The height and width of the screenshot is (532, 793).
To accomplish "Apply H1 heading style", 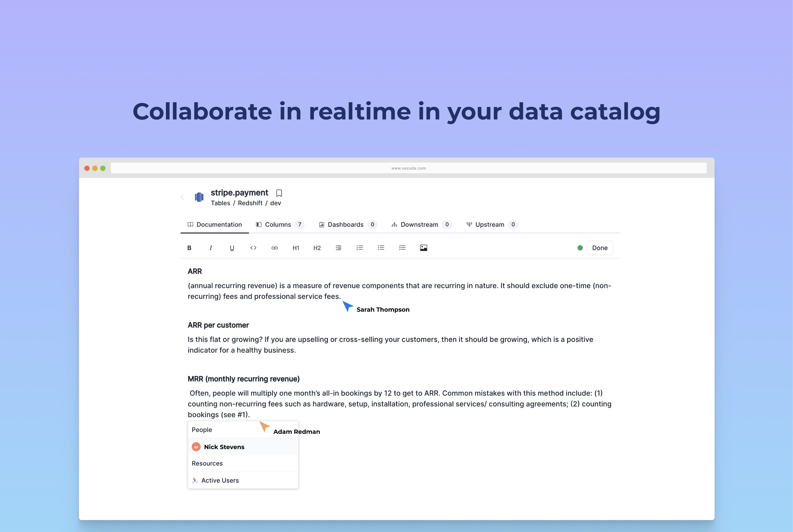I will pyautogui.click(x=296, y=248).
